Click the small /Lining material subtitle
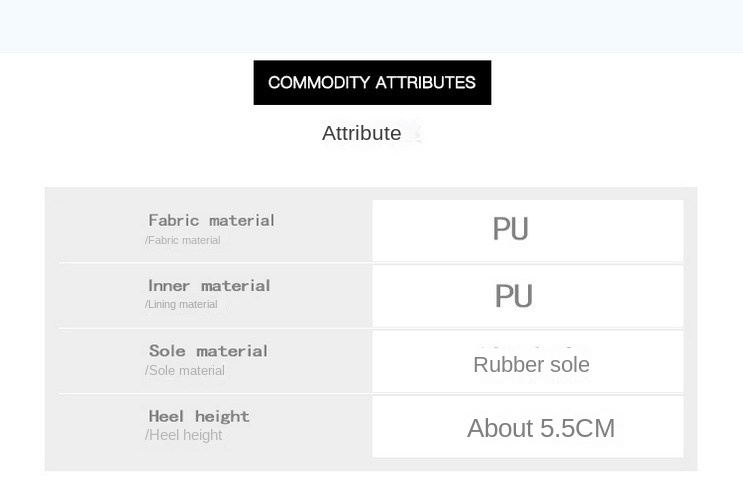The width and height of the screenshot is (743, 496). [x=181, y=304]
